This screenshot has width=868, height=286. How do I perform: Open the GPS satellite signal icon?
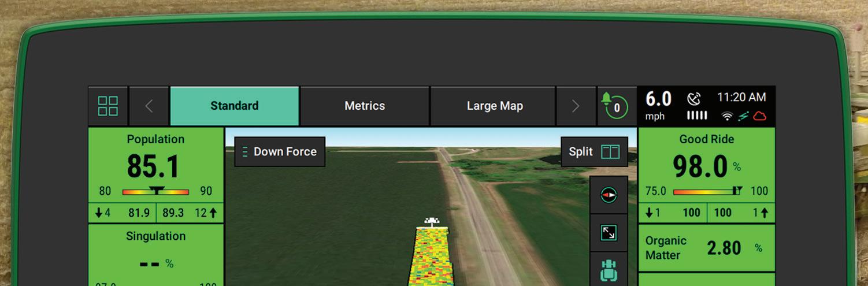(x=694, y=99)
